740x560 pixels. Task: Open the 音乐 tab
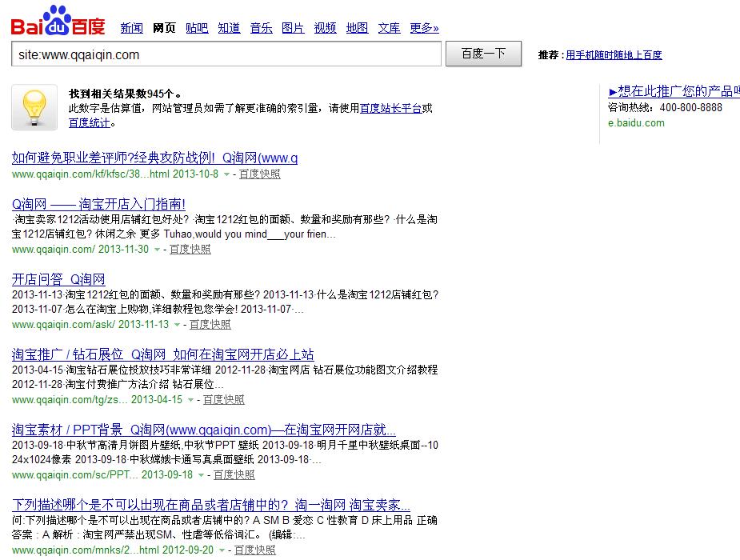261,28
